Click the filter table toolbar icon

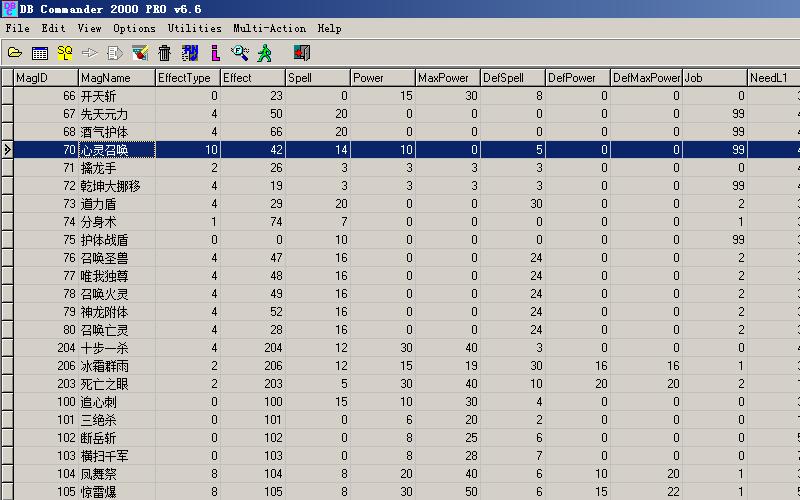coord(140,53)
